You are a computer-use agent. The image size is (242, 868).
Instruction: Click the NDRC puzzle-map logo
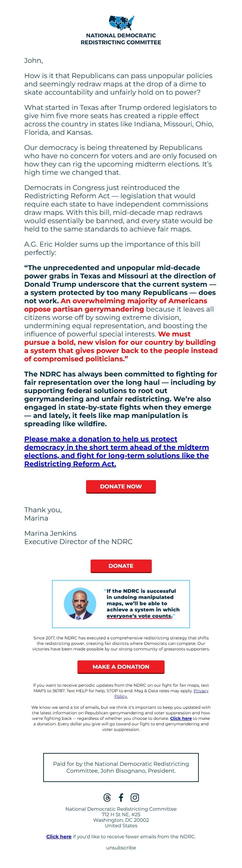pos(121,23)
